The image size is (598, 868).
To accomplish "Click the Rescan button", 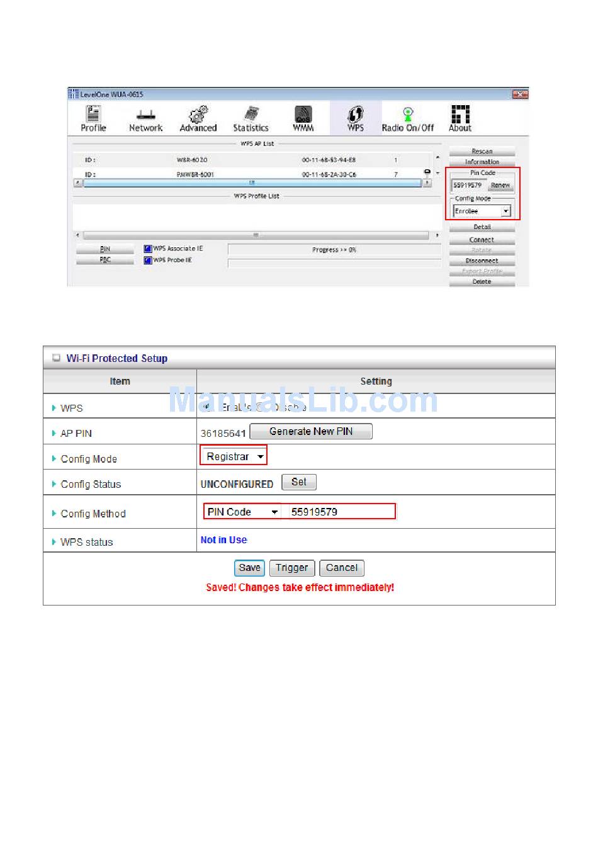I will 482,151.
